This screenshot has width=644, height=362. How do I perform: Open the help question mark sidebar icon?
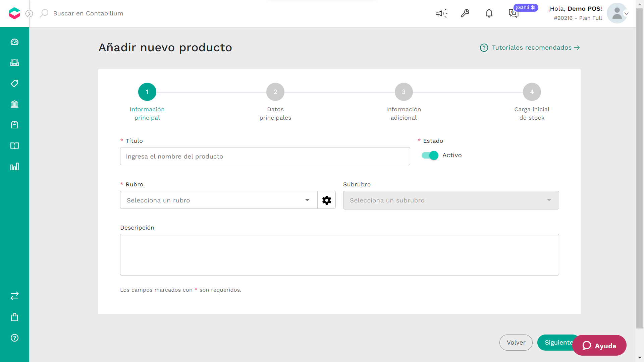[x=14, y=338]
